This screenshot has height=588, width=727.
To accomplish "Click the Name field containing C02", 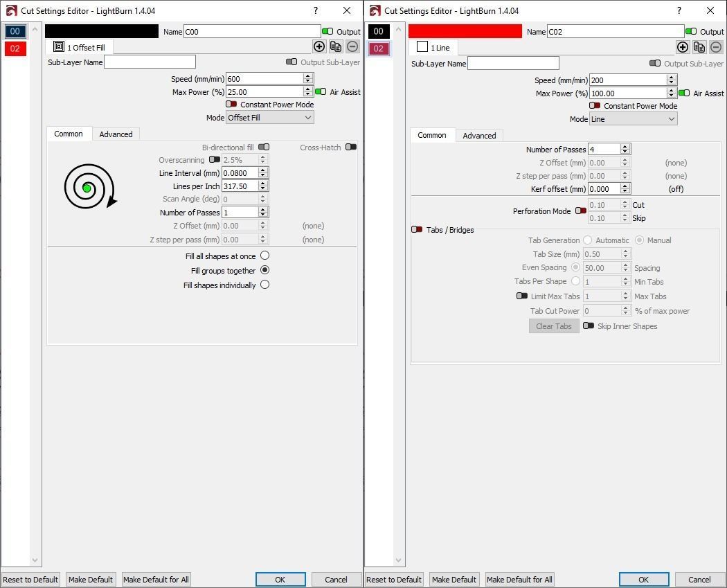I will click(x=616, y=32).
